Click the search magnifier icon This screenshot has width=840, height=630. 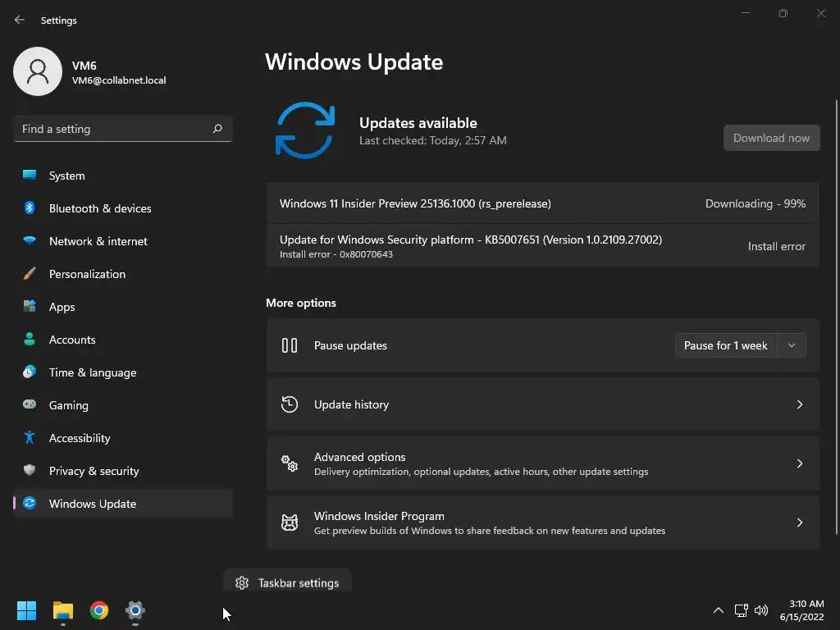[217, 129]
